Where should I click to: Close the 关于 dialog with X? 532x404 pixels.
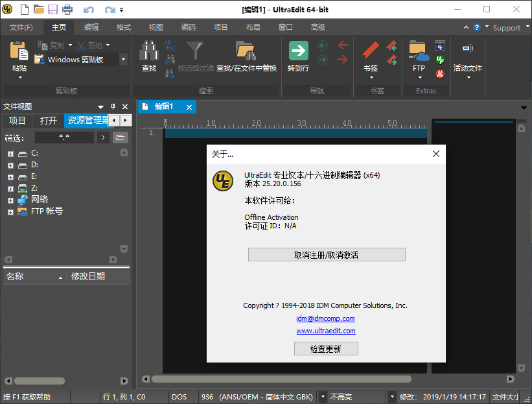tap(436, 154)
